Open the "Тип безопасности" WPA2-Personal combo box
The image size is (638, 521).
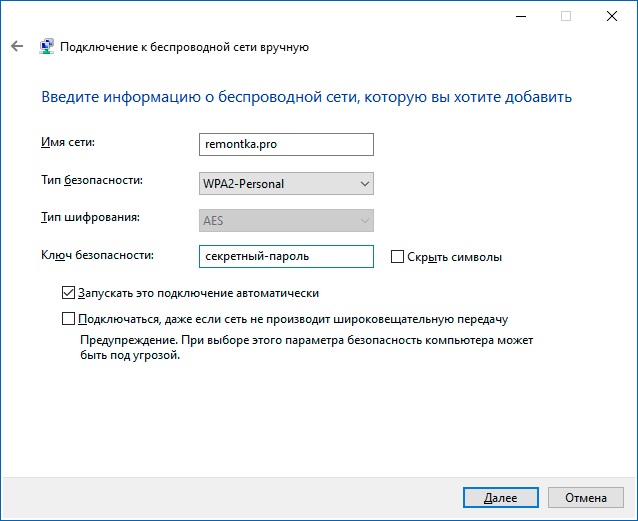pos(286,184)
